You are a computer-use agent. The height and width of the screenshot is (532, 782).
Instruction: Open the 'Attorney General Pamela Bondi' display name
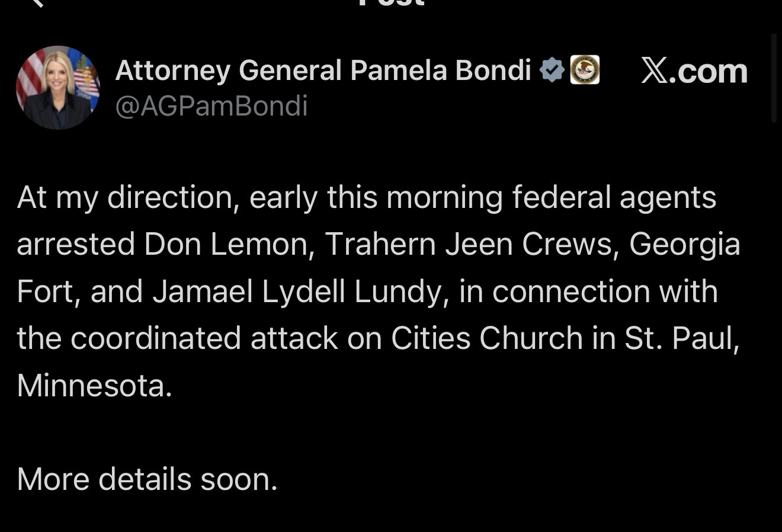coord(323,70)
